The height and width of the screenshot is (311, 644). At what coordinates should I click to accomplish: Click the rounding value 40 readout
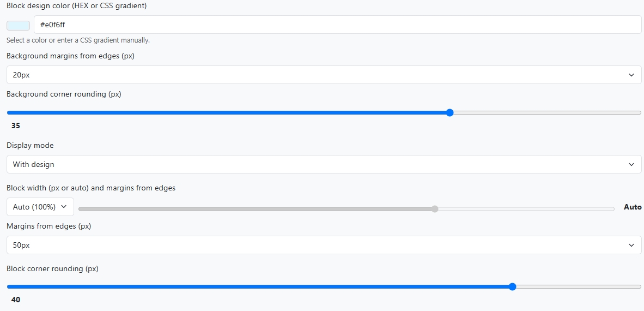pos(16,300)
